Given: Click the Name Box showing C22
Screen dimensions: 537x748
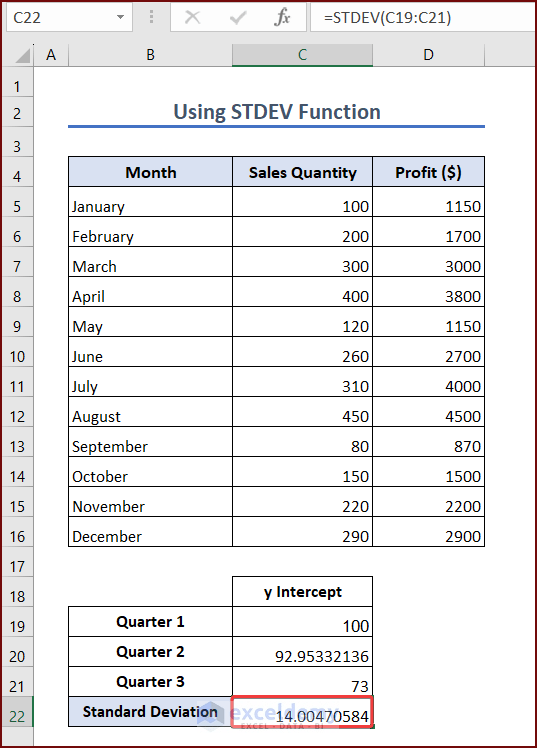Looking at the screenshot, I should point(69,18).
